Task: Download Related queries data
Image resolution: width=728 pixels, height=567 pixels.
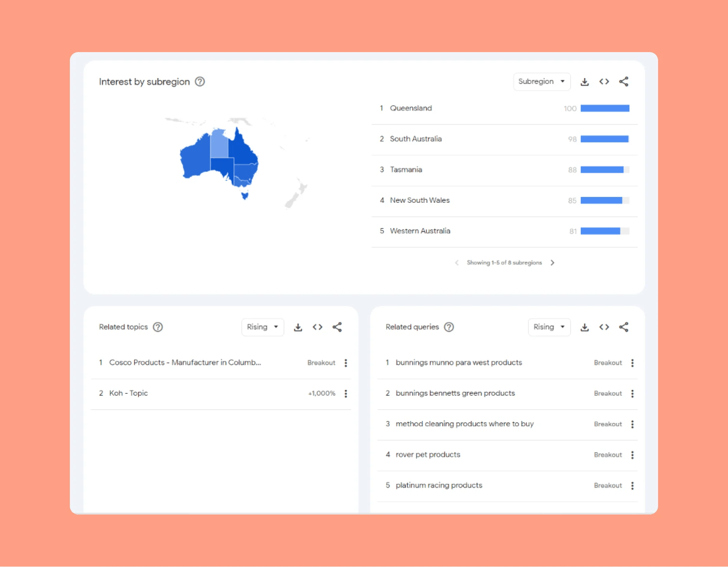Action: 585,327
